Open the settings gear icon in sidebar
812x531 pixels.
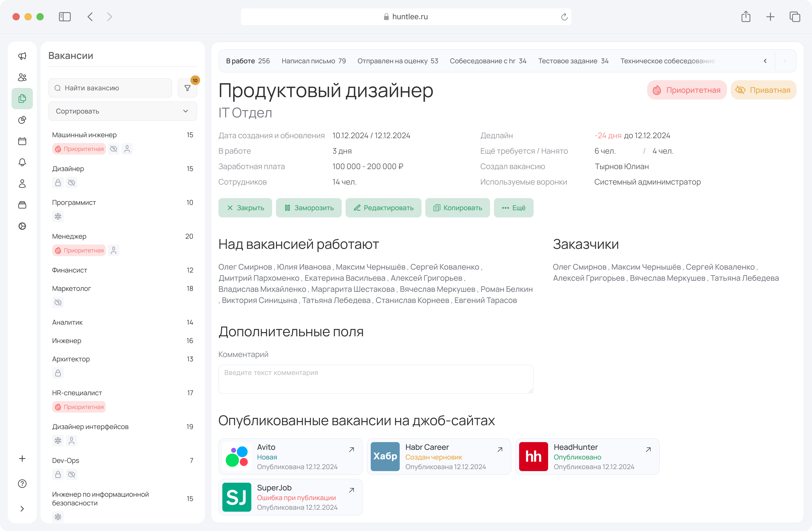[22, 226]
